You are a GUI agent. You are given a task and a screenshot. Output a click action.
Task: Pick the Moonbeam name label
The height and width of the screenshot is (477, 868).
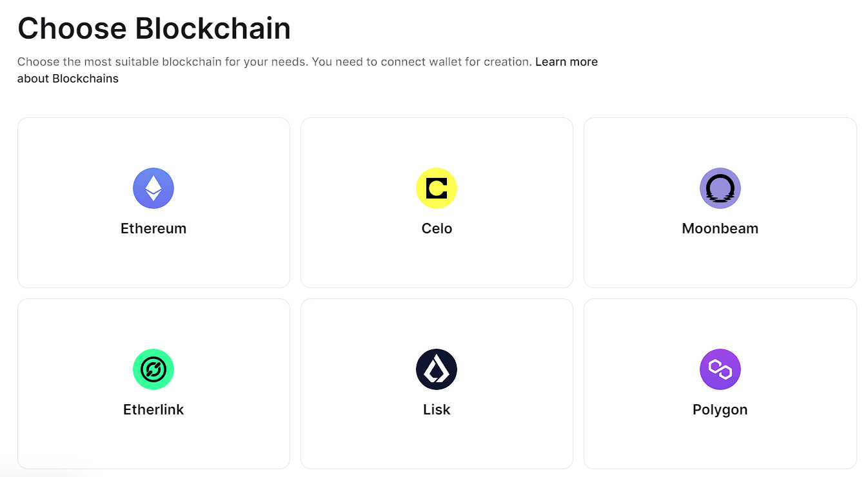pyautogui.click(x=720, y=228)
